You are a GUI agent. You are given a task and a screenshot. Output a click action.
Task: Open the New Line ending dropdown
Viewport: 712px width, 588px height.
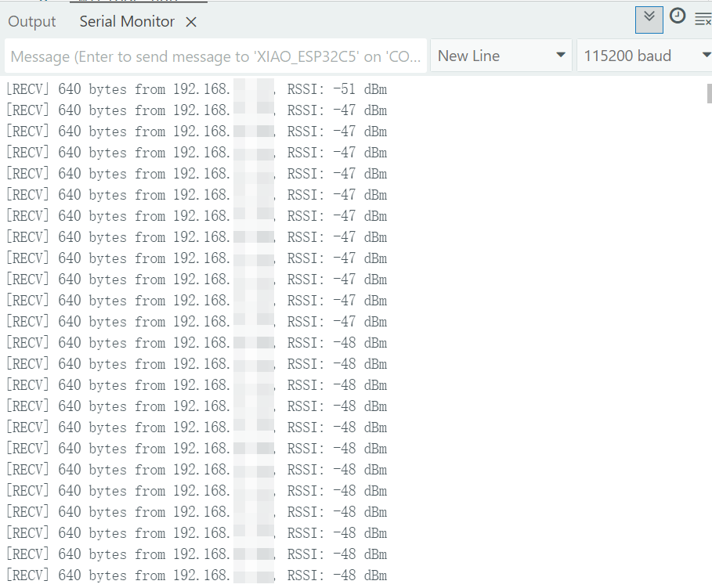pos(501,56)
